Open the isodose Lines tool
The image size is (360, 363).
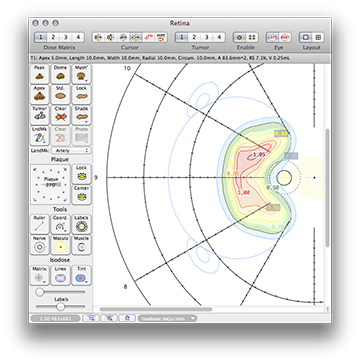[x=60, y=275]
